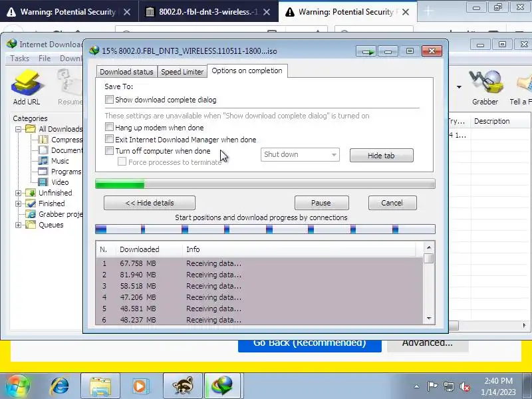
Task: Click the Info column header
Action: [299, 249]
